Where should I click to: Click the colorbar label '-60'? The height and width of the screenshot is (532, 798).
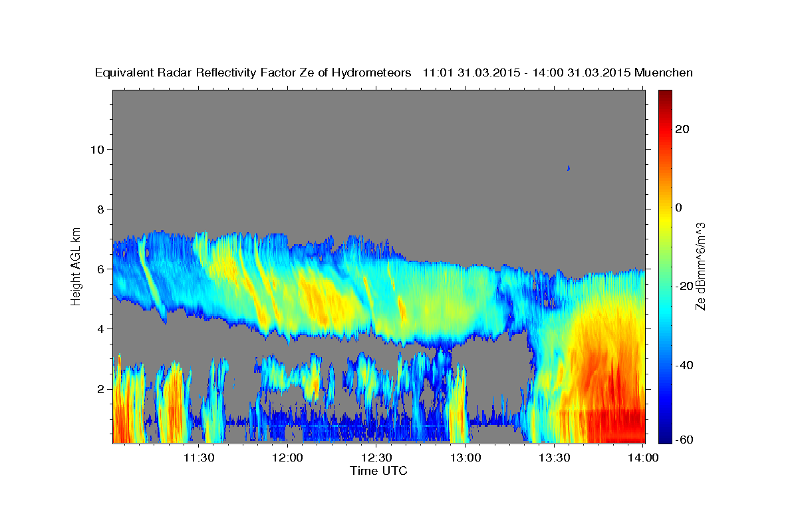[684, 440]
